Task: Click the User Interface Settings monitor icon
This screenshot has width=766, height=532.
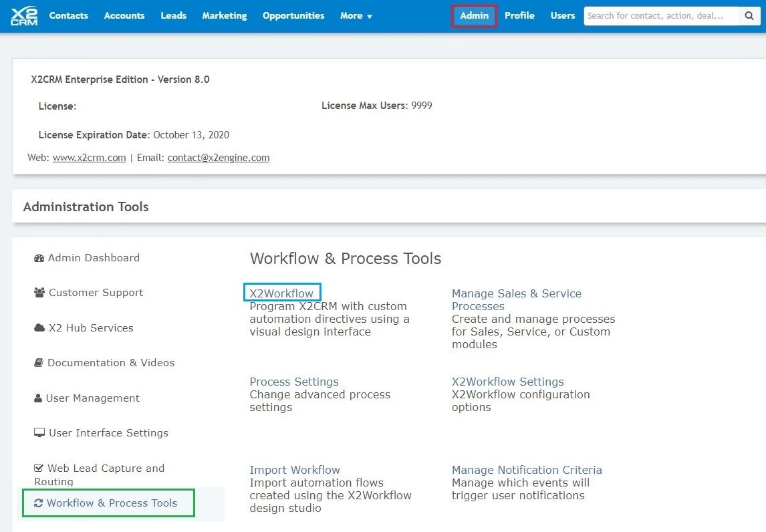Action: (x=39, y=433)
